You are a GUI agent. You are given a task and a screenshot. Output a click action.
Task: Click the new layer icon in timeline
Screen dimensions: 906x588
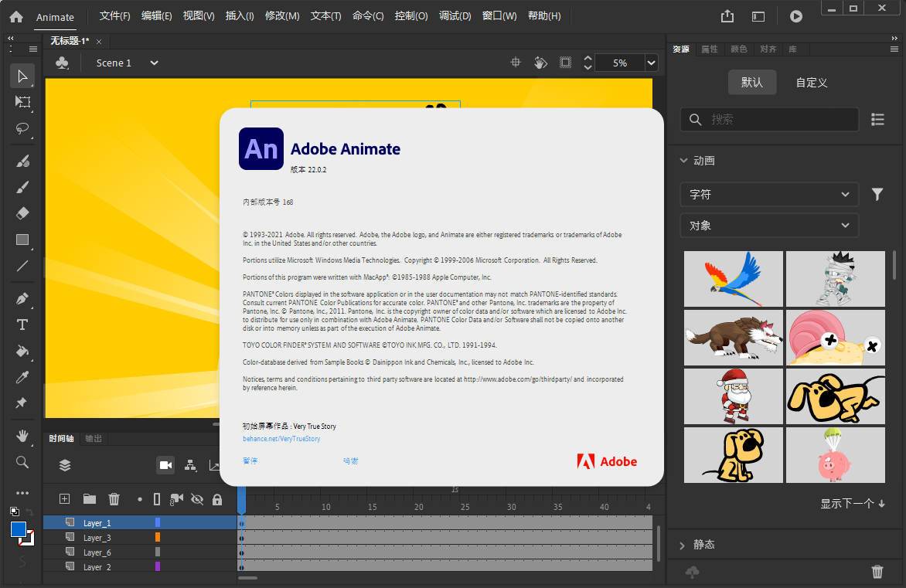pyautogui.click(x=65, y=499)
